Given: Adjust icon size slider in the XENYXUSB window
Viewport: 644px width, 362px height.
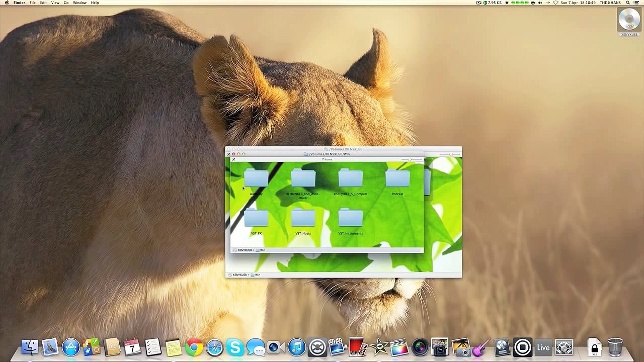Looking at the screenshot, I should (450, 154).
